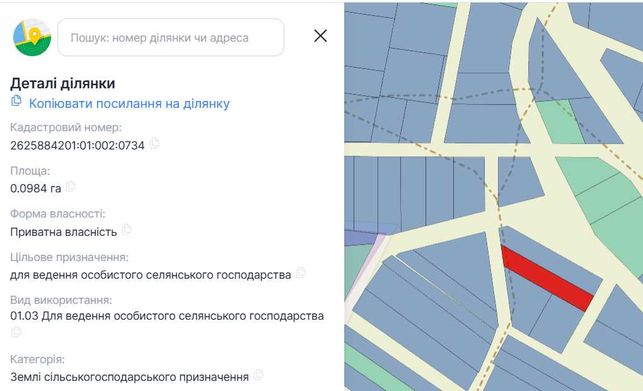Copy the 'Категорія' land category value
This screenshot has height=391, width=643.
click(258, 374)
